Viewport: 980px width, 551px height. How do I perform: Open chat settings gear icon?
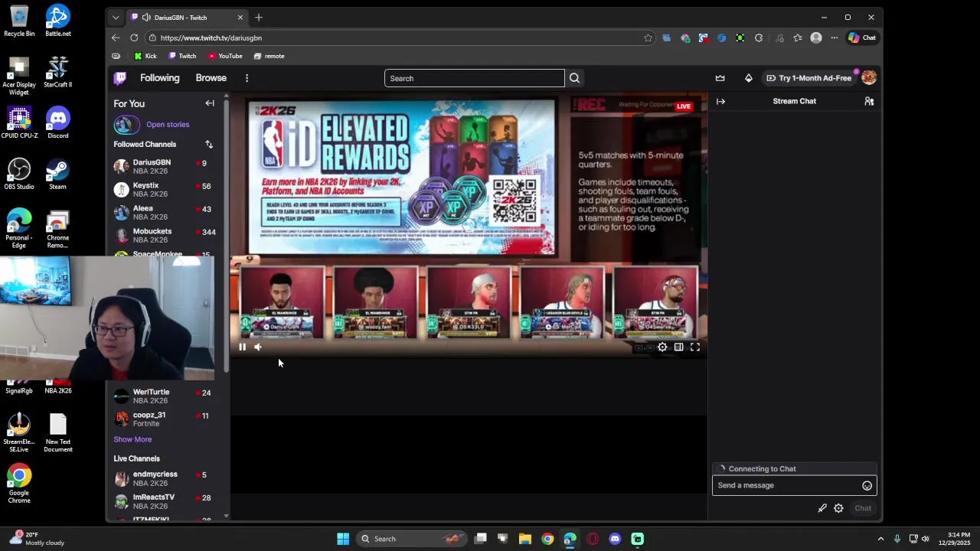click(838, 508)
